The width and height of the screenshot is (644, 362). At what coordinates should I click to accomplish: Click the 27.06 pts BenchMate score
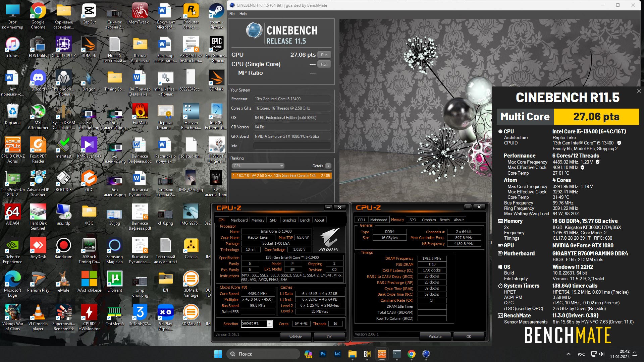596,117
